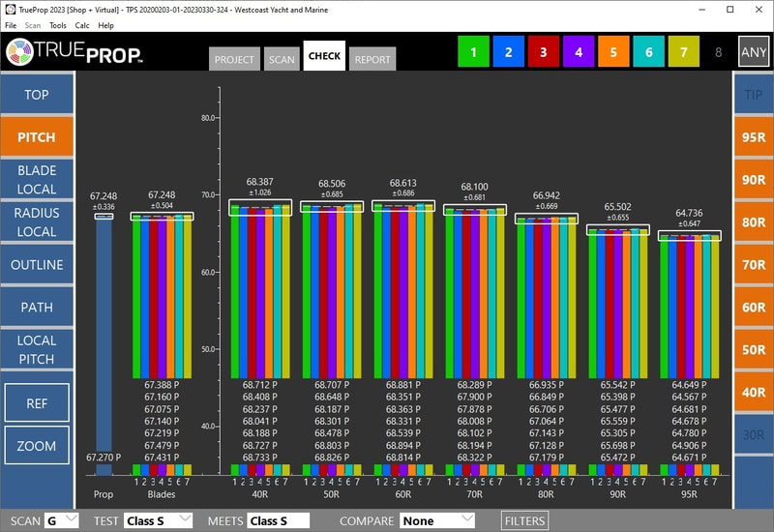This screenshot has width=774, height=532.
Task: Open the OUTLINE view
Action: coord(36,265)
